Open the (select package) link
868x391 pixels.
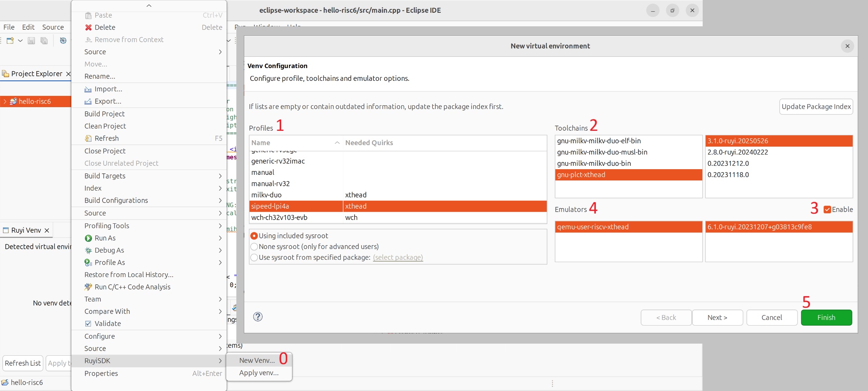(398, 258)
